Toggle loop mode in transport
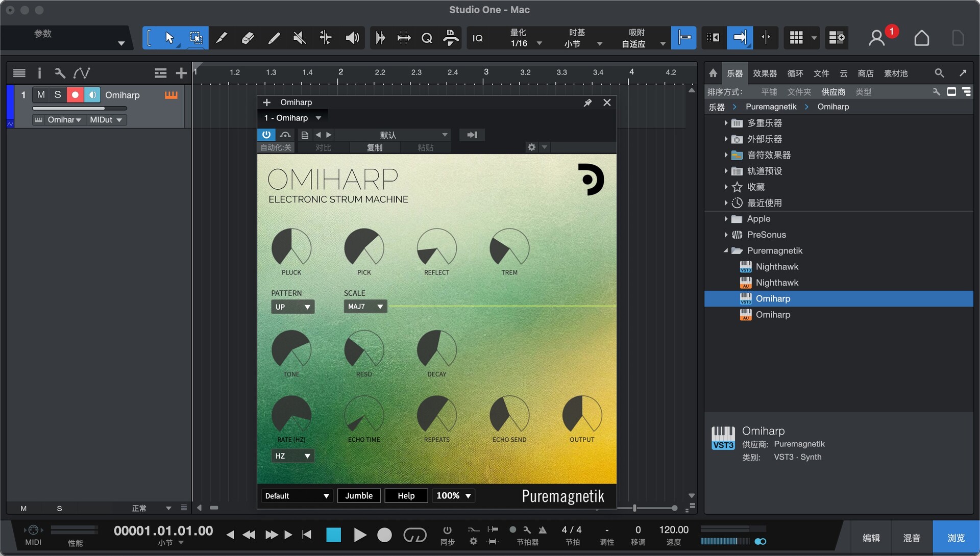This screenshot has width=980, height=556. pyautogui.click(x=414, y=535)
